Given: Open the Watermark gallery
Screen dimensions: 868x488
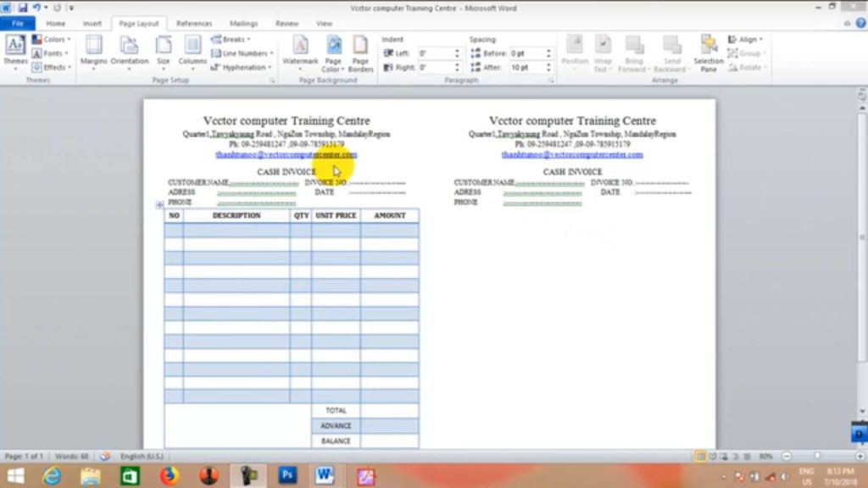Looking at the screenshot, I should click(x=300, y=53).
